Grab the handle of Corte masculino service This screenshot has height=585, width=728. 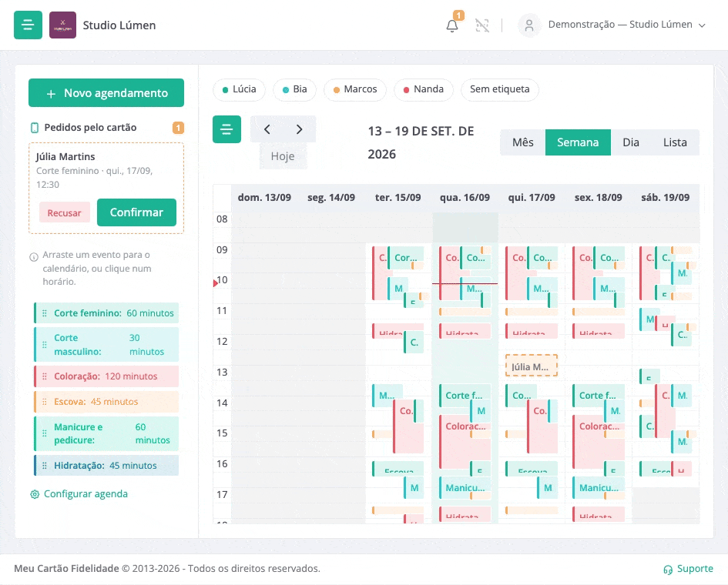click(45, 345)
